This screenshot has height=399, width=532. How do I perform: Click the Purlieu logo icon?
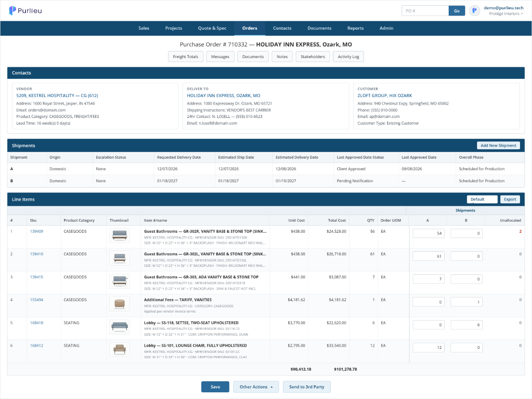(x=13, y=11)
